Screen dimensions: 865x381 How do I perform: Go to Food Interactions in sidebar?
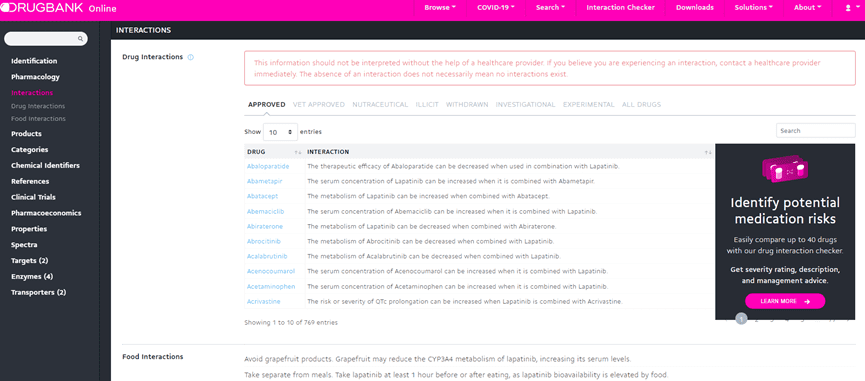[x=38, y=119]
